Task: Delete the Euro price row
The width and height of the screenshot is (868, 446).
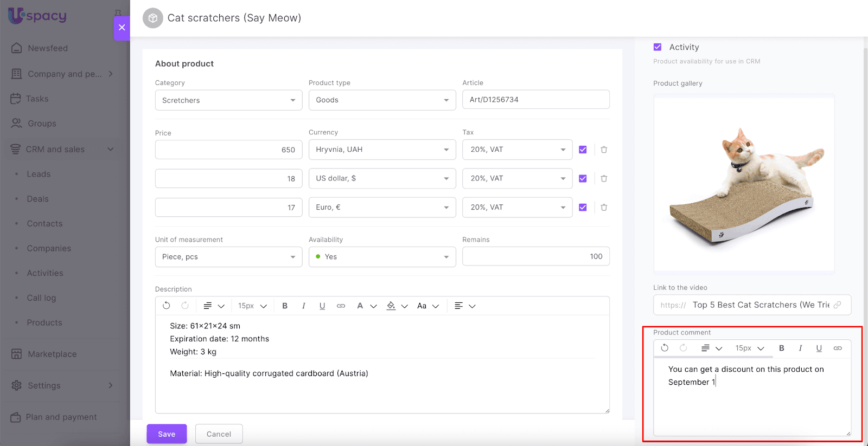Action: click(604, 207)
